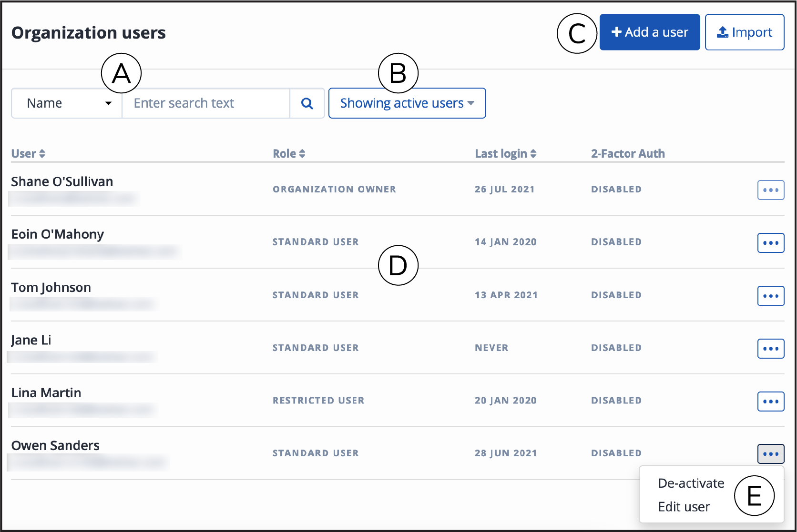Image resolution: width=797 pixels, height=532 pixels.
Task: Select the Lina Martin user name
Action: point(46,393)
